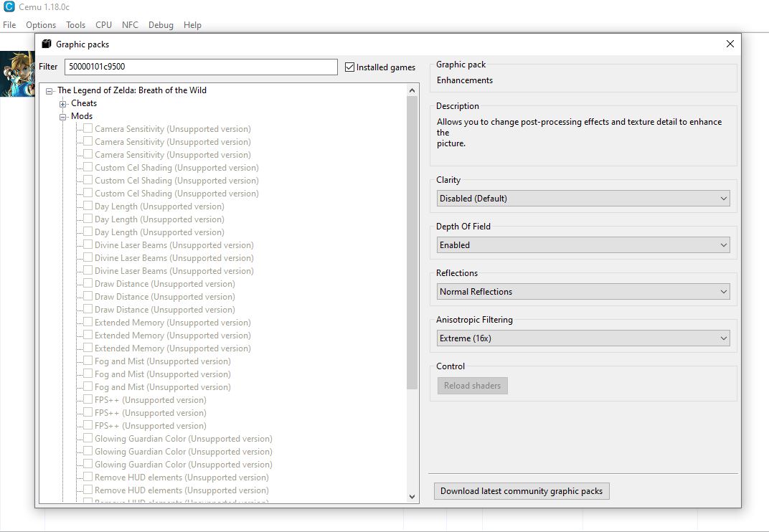Image resolution: width=769 pixels, height=532 pixels.
Task: Check the third Day Length checkbox
Action: click(x=88, y=232)
